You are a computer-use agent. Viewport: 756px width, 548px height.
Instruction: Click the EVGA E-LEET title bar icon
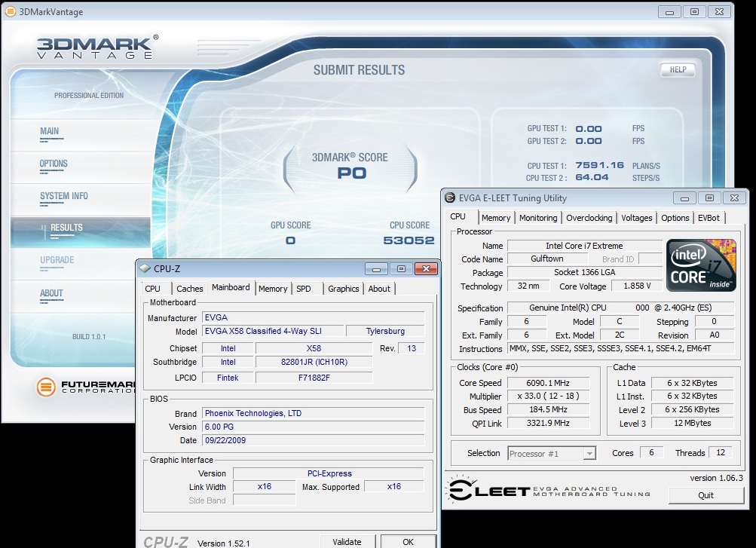(x=450, y=197)
